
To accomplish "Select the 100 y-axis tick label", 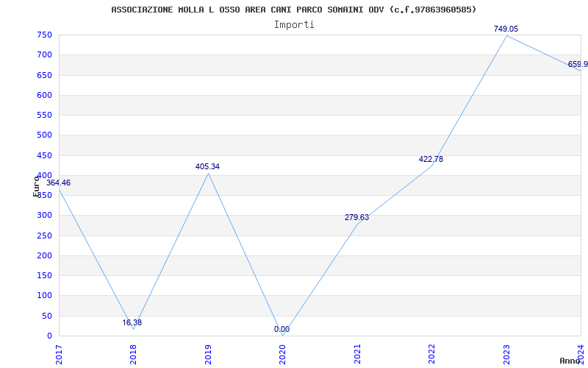I will (x=44, y=296).
